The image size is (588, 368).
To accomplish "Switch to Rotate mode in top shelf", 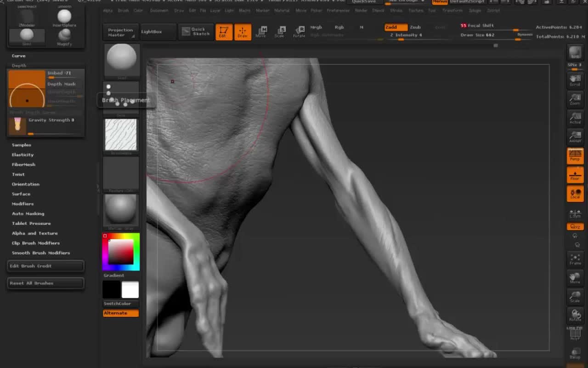I will (299, 32).
